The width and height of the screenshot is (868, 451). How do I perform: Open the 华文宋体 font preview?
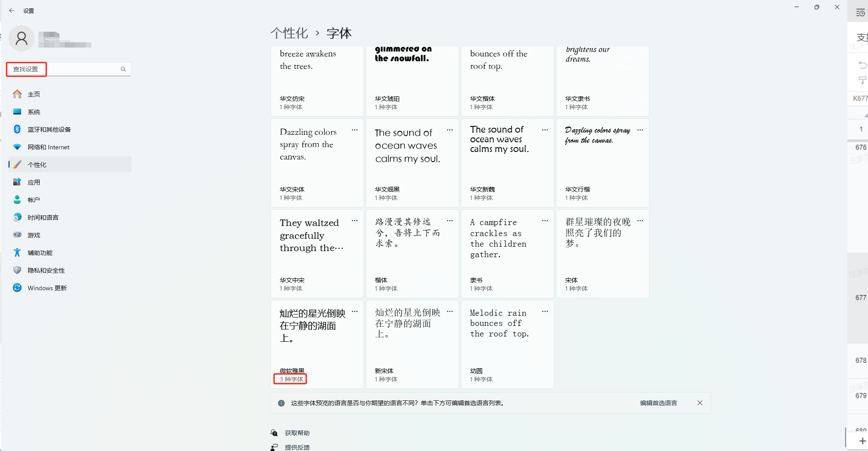click(317, 163)
